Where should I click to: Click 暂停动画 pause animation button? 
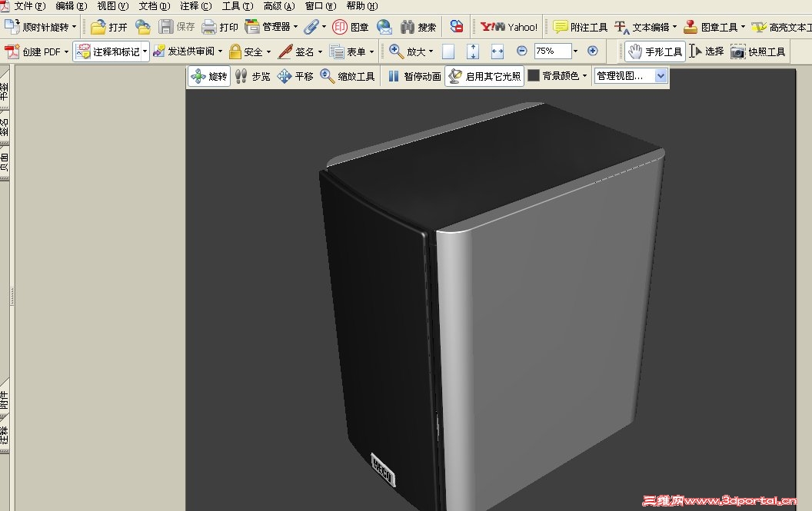(414, 76)
